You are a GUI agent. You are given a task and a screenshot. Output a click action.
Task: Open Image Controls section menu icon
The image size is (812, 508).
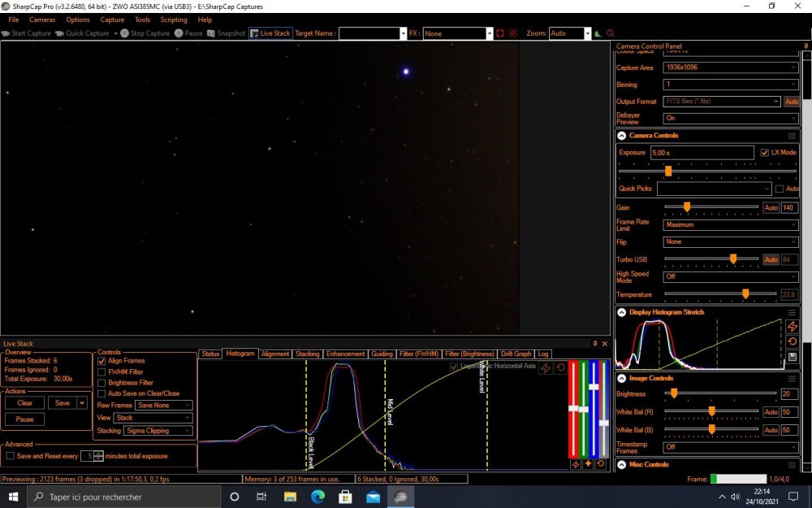[x=792, y=379]
